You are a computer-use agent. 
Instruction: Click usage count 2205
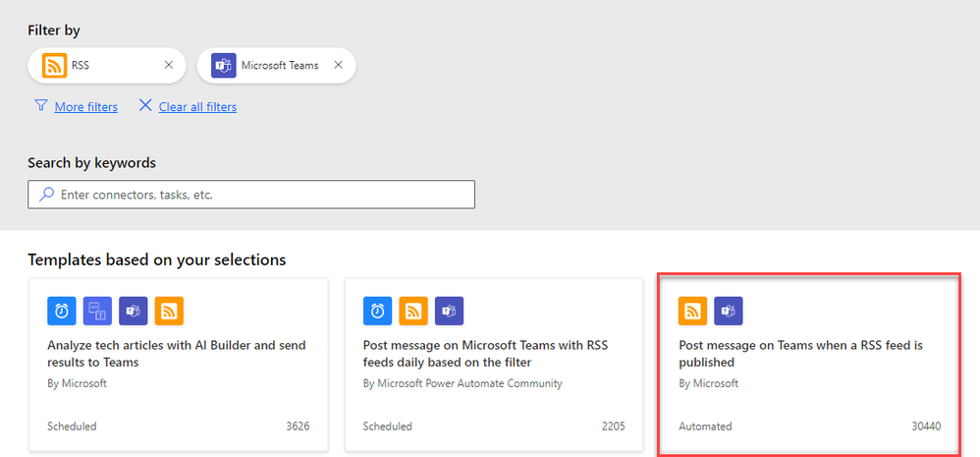pyautogui.click(x=613, y=427)
